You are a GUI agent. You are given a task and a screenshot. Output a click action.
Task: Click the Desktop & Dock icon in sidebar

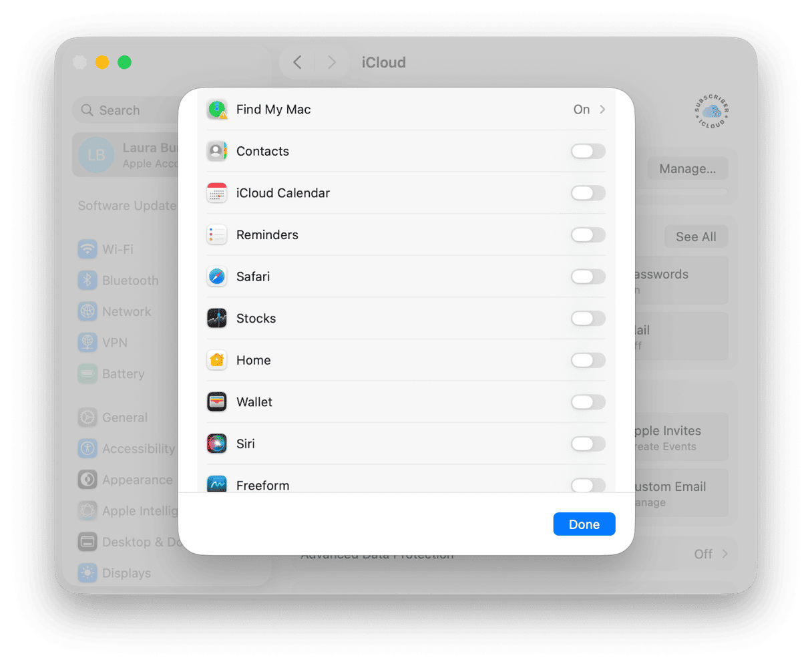click(87, 542)
